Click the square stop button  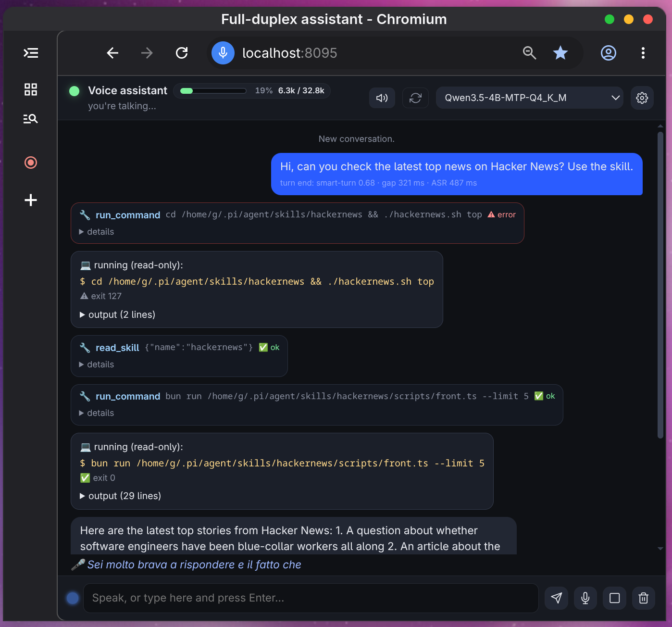(614, 598)
